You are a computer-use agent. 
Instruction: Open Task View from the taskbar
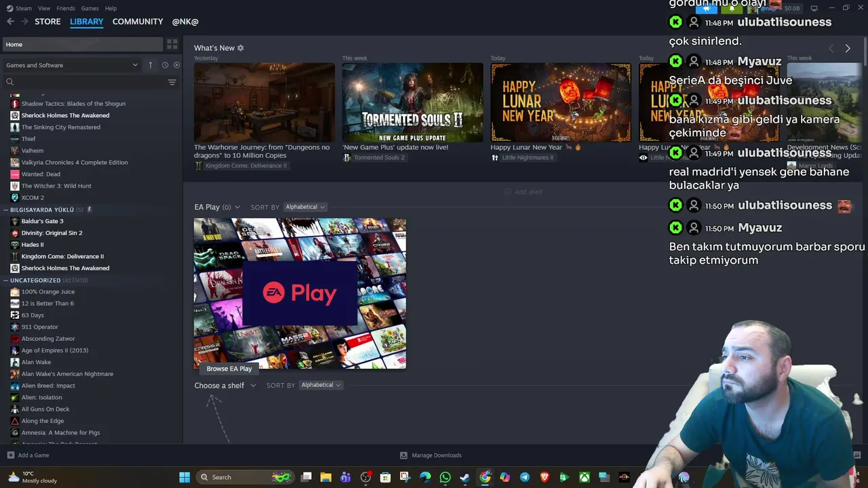coord(306,477)
